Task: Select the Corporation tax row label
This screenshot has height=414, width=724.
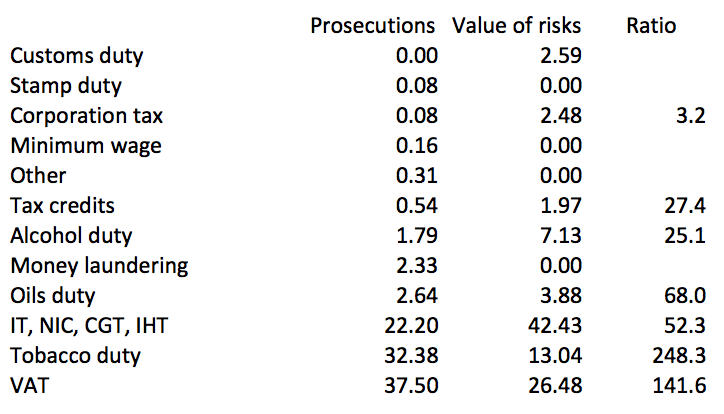Action: tap(87, 116)
